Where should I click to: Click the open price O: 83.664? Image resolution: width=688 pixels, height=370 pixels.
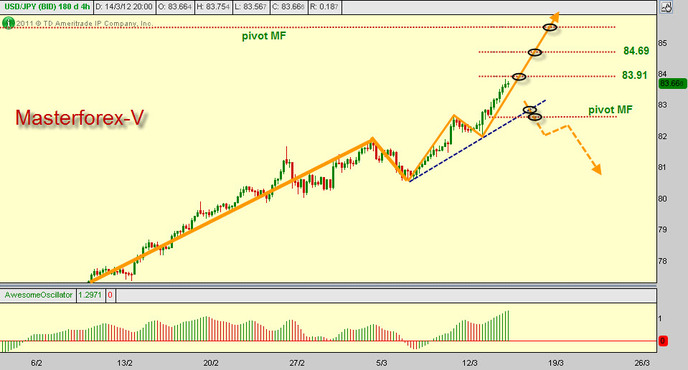[x=174, y=7]
